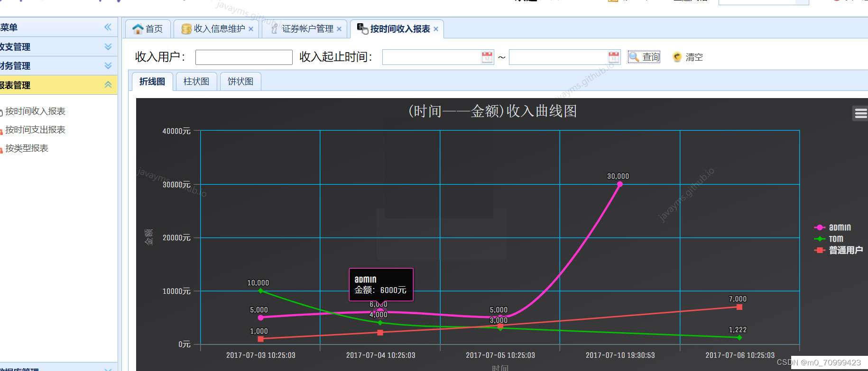Open 按时间支出报表 in sidebar

tap(35, 130)
